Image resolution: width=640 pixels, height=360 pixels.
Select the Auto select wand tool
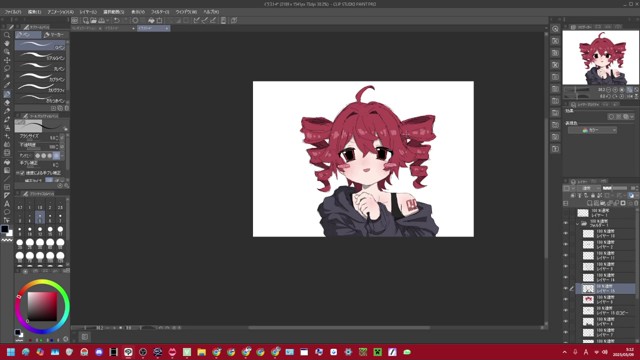[x=7, y=77]
